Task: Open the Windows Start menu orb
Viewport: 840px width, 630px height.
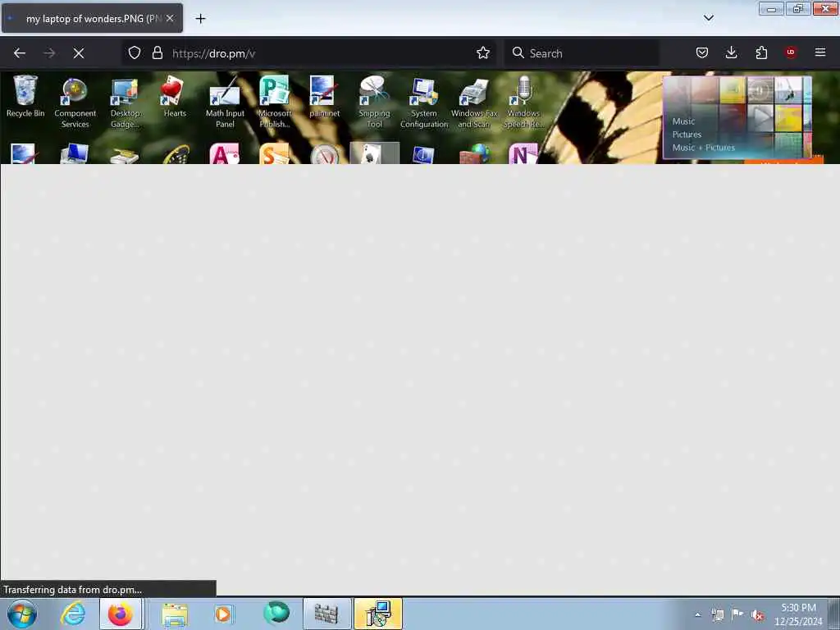Action: pos(22,614)
